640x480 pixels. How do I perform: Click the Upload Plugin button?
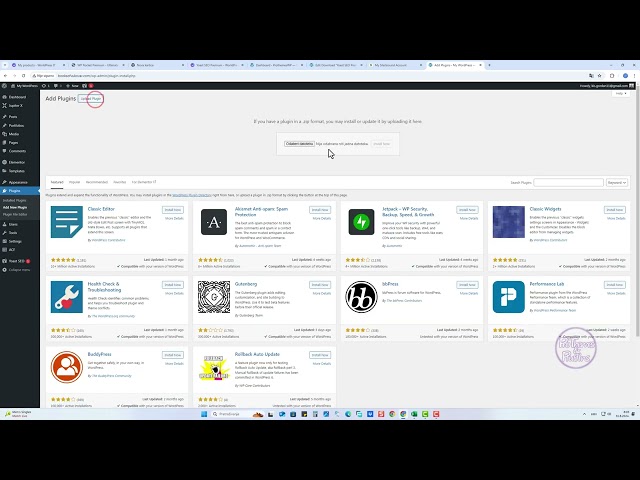pyautogui.click(x=91, y=99)
